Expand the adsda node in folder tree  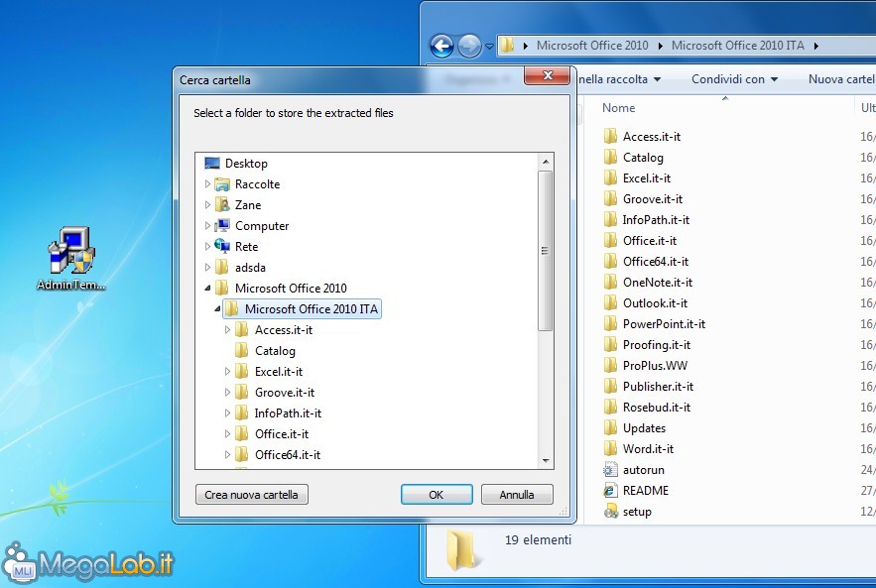[207, 267]
